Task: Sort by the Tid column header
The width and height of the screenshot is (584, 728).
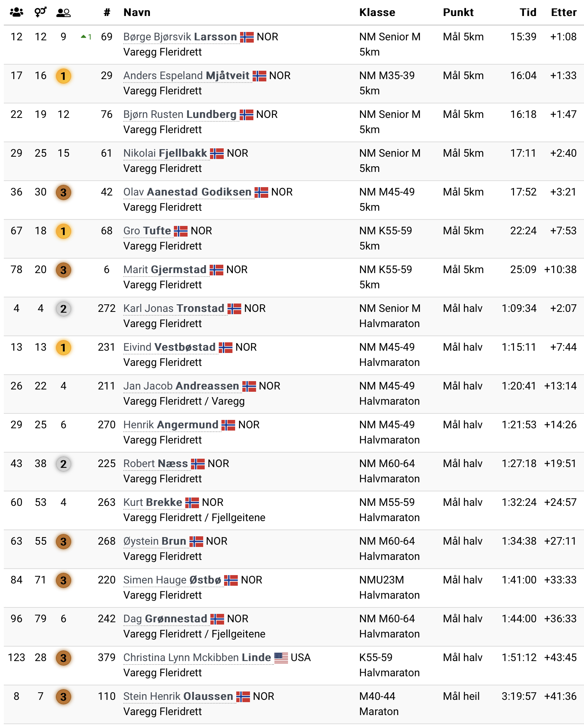Action: (x=528, y=13)
